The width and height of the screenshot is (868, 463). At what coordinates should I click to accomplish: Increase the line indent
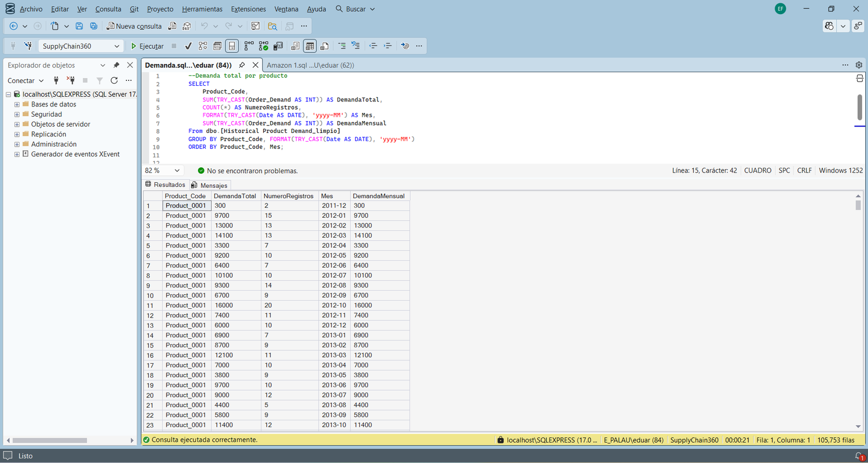pos(388,46)
